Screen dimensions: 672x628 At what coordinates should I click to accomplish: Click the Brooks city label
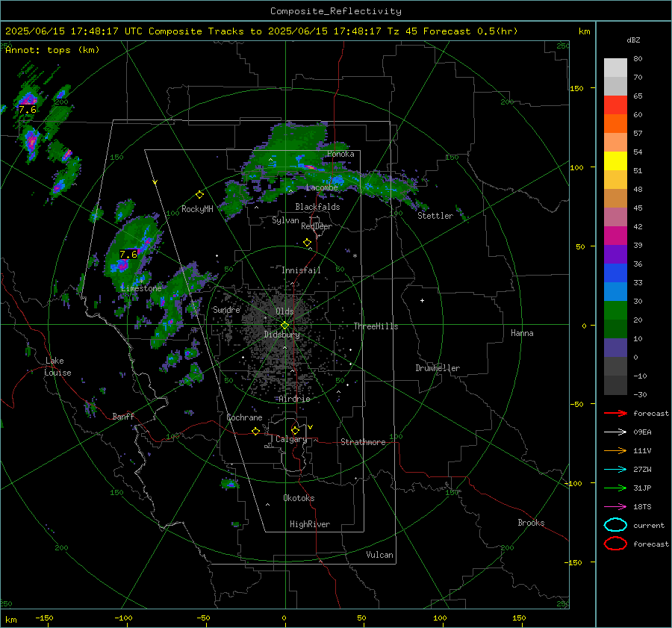tap(531, 523)
